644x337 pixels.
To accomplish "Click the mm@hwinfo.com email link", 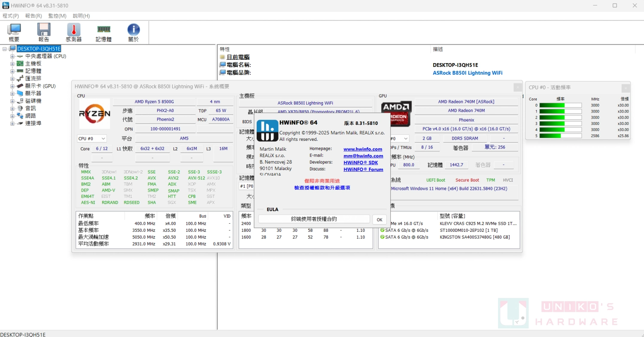I will [x=363, y=156].
